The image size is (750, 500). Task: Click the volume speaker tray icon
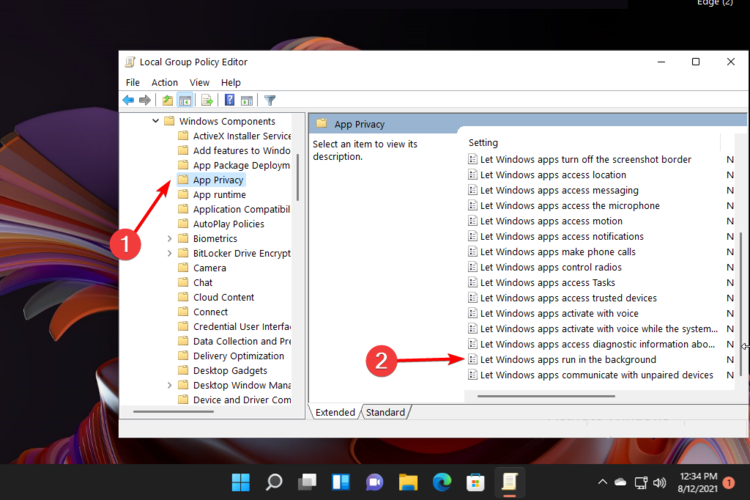click(660, 482)
